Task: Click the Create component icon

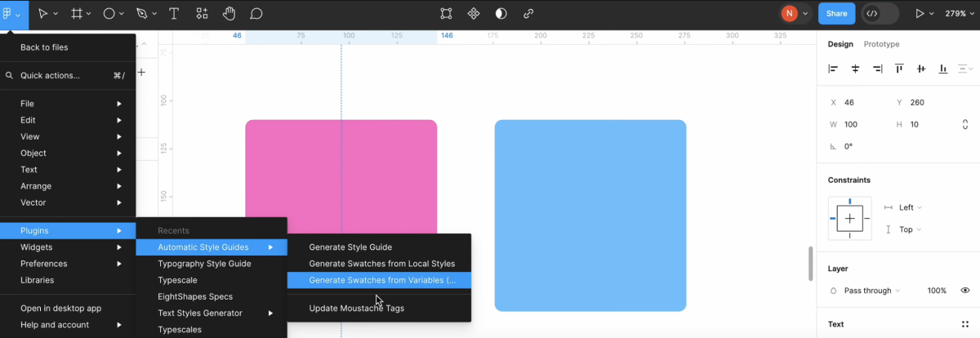Action: click(x=474, y=14)
